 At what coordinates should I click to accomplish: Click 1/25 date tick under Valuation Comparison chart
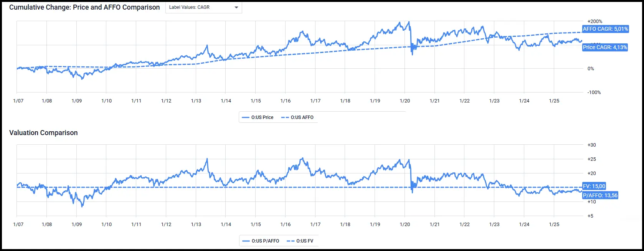click(554, 225)
